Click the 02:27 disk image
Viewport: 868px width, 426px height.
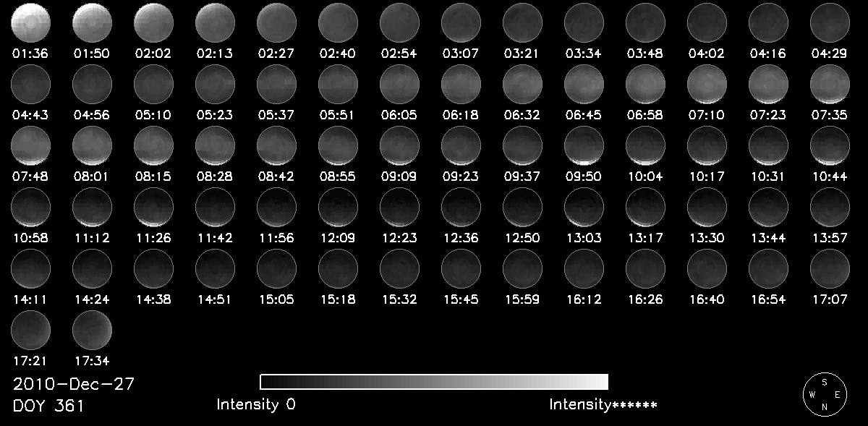276,22
